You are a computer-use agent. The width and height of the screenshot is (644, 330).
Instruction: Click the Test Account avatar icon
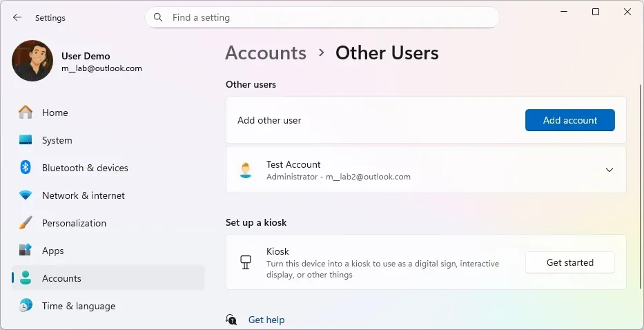click(246, 170)
